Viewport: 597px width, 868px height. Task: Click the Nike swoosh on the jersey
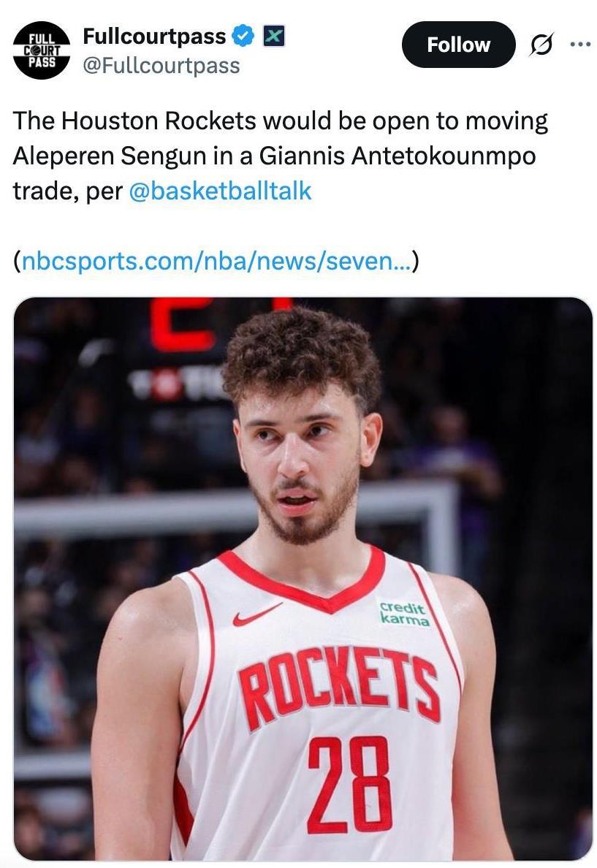pos(257,616)
